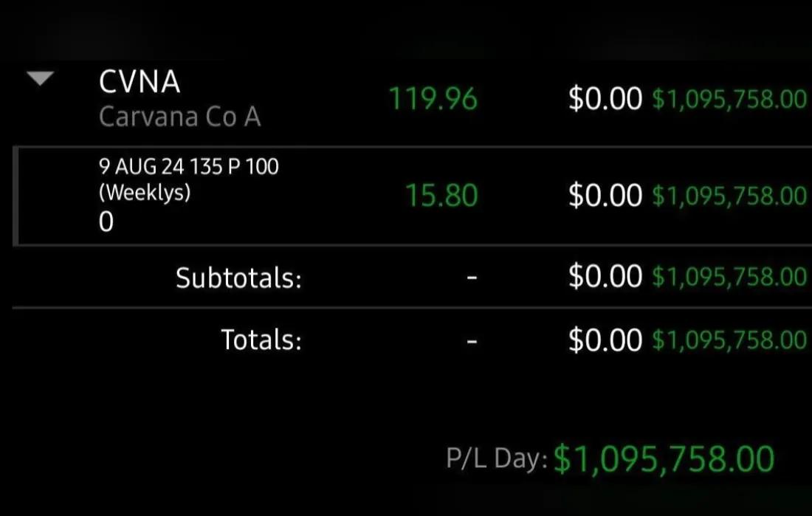Select the CVNA ticker symbol
Viewport: 812px width, 516px height.
(x=140, y=82)
